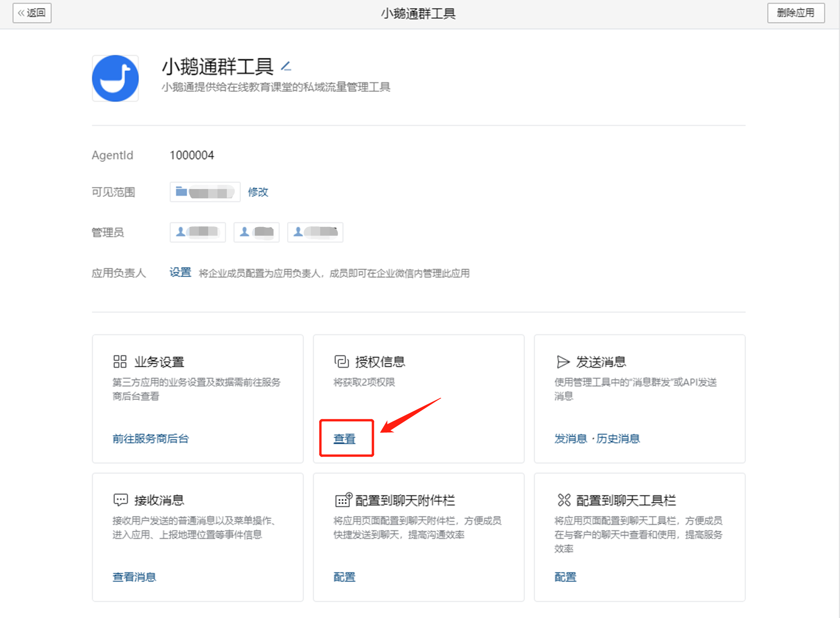Click the folder icon in 可见范围

click(x=181, y=191)
